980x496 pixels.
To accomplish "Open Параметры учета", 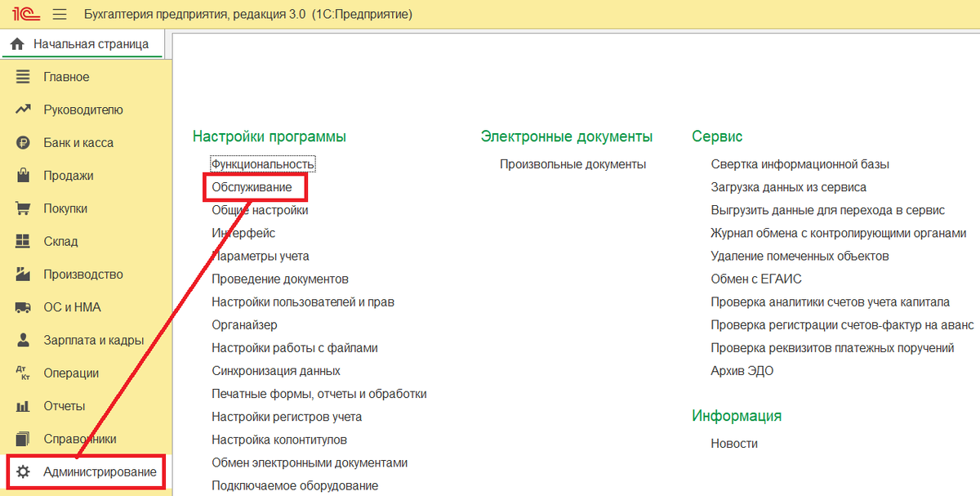I will pyautogui.click(x=261, y=256).
